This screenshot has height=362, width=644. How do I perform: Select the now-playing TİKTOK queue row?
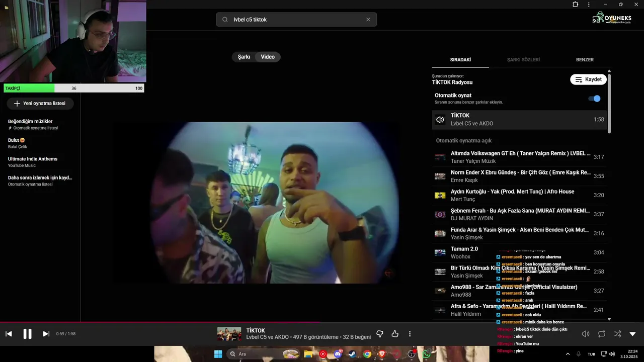pyautogui.click(x=519, y=120)
